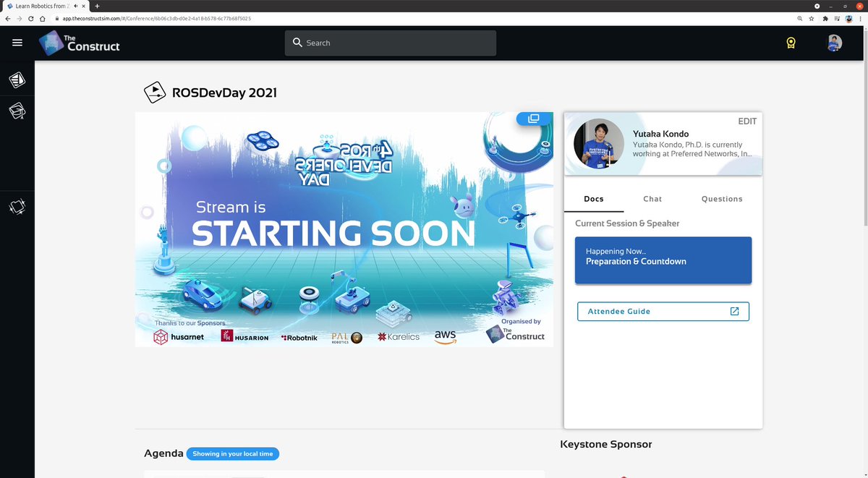The image size is (868, 478).
Task: Click the ROSDevDay 2021 play logo
Action: [155, 92]
